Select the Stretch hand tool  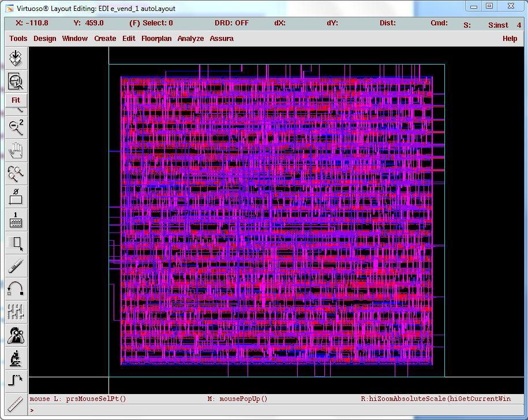(x=16, y=151)
